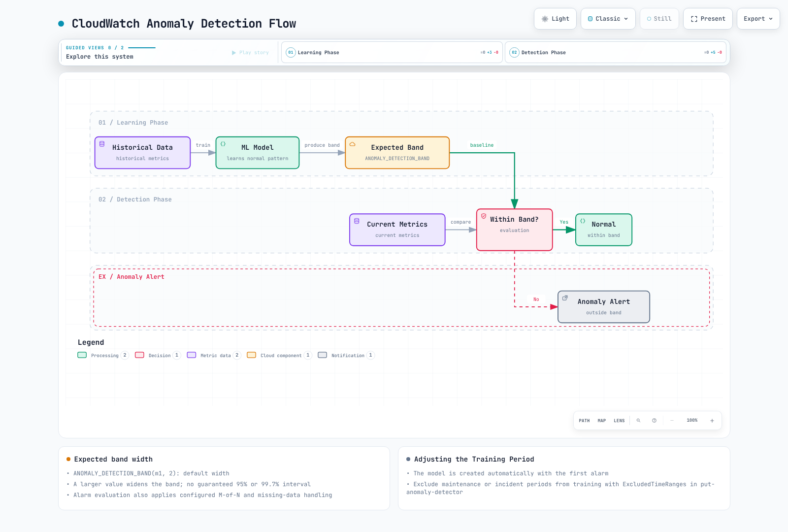Click the Play story button

pos(250,52)
